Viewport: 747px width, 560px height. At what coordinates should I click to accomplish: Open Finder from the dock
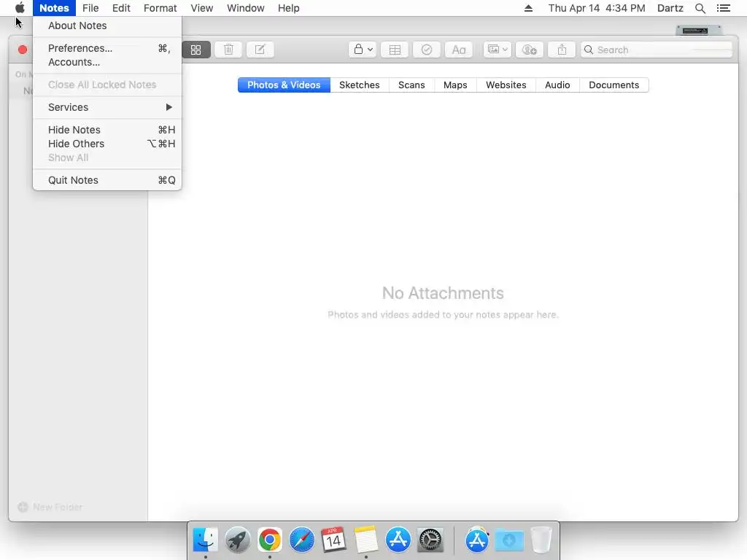205,540
